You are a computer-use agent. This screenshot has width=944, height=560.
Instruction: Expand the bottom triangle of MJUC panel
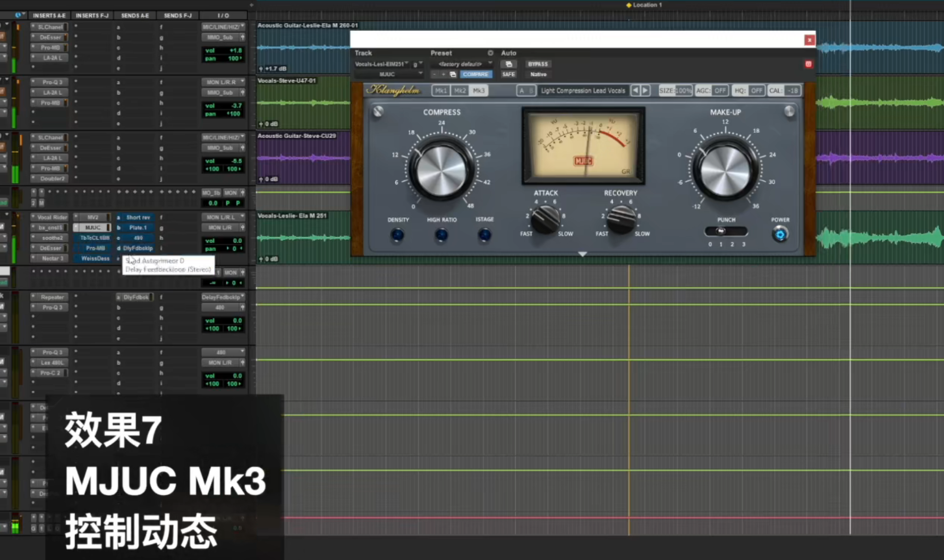point(583,254)
